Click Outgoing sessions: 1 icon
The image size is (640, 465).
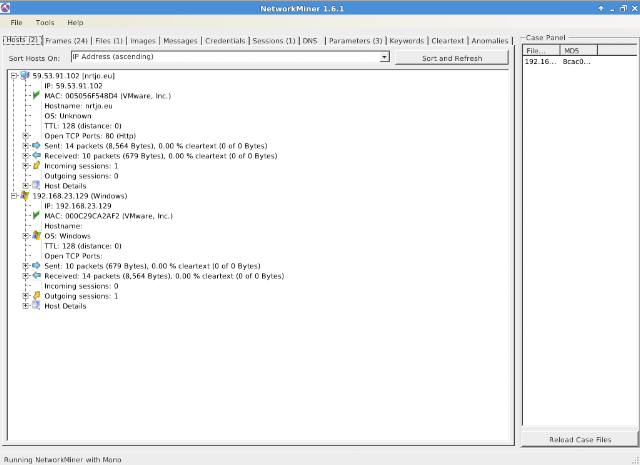(x=36, y=296)
